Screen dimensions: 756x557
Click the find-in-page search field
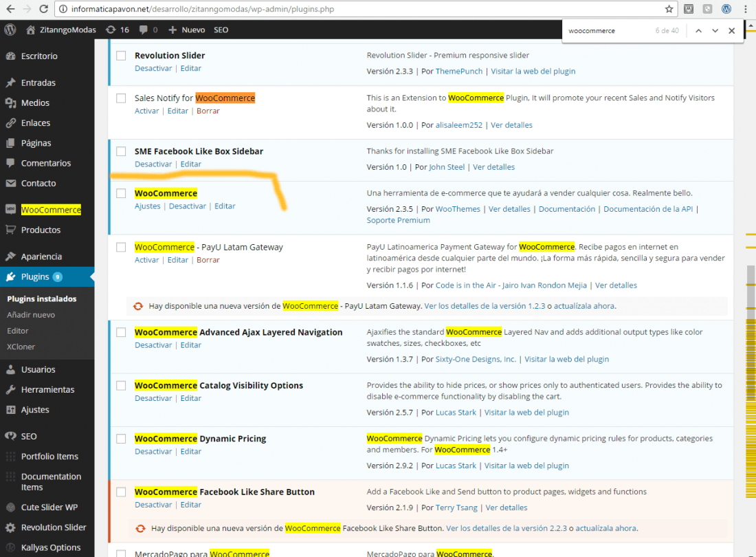coord(608,30)
